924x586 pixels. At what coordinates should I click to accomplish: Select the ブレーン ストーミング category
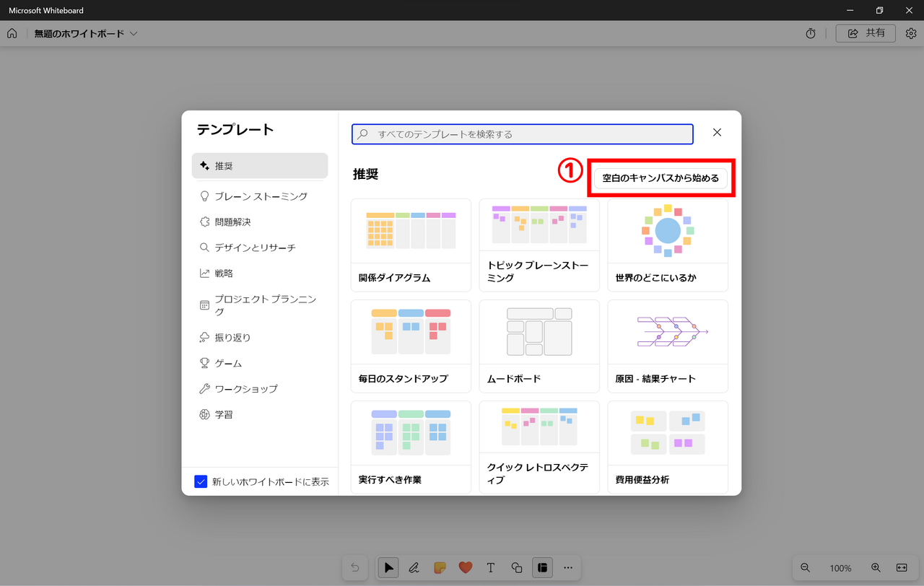coord(260,196)
